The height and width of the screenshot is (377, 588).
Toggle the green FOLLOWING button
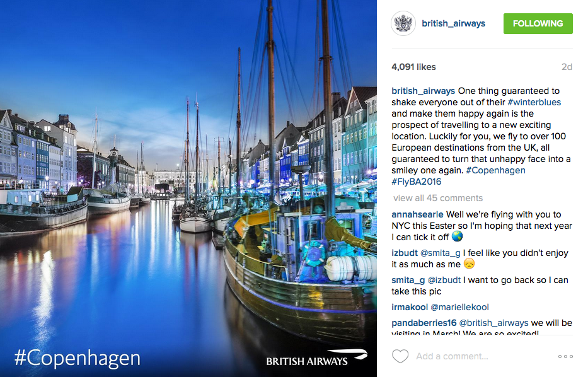(x=538, y=23)
